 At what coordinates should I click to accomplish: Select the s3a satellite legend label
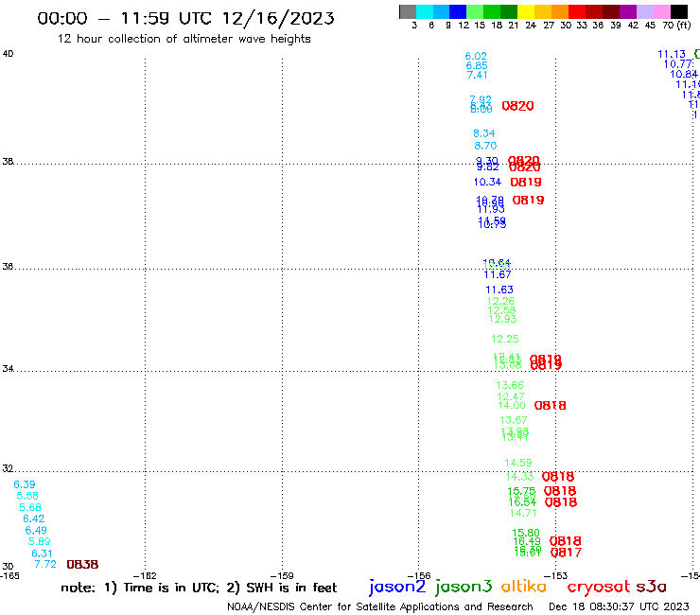coord(651,587)
